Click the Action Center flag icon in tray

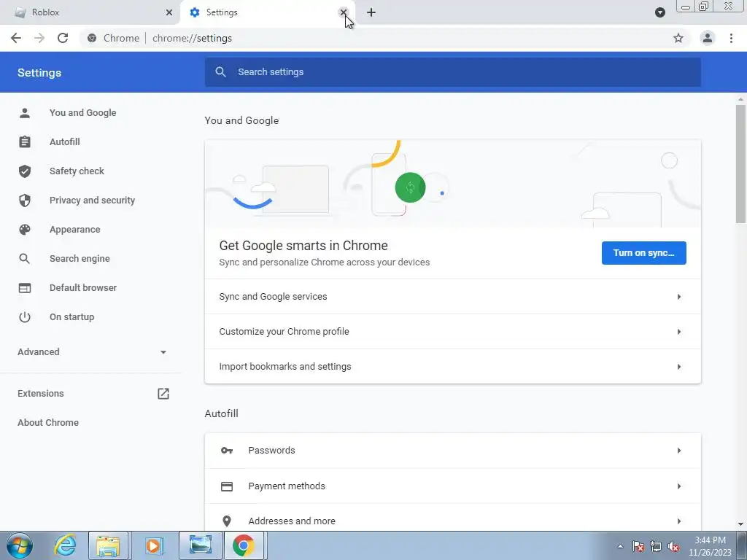[638, 547]
